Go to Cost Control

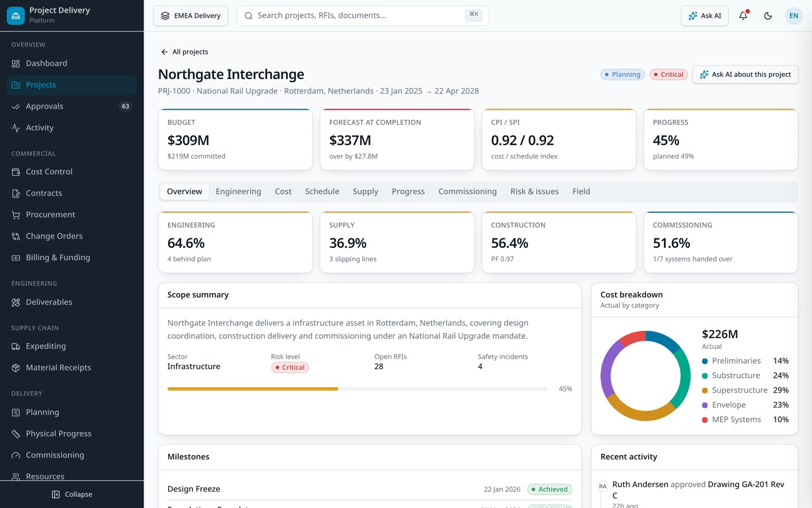coord(72,172)
